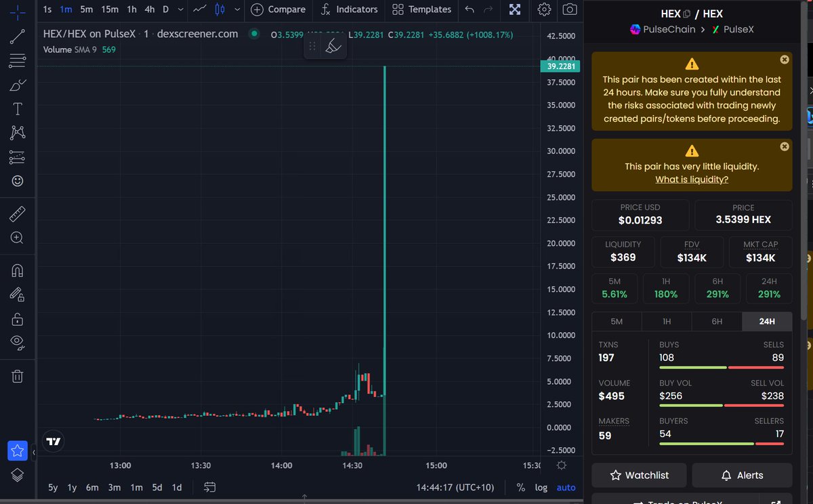Toggle fullscreen chart mode
Image resolution: width=813 pixels, height=504 pixels.
pos(515,9)
